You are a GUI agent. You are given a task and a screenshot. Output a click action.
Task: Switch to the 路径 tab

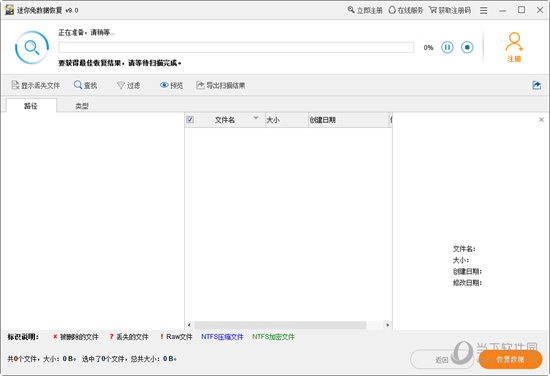click(31, 106)
